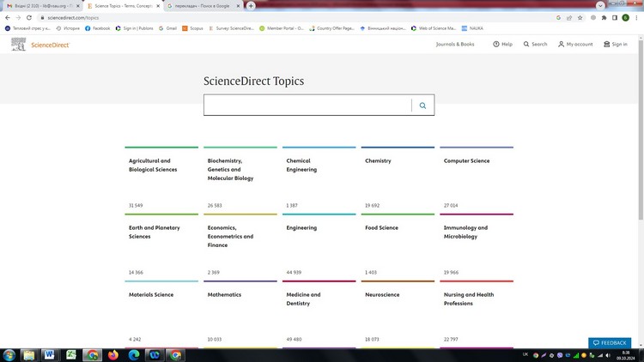This screenshot has width=644, height=362.
Task: Open My account from the person icon
Action: pos(561,44)
